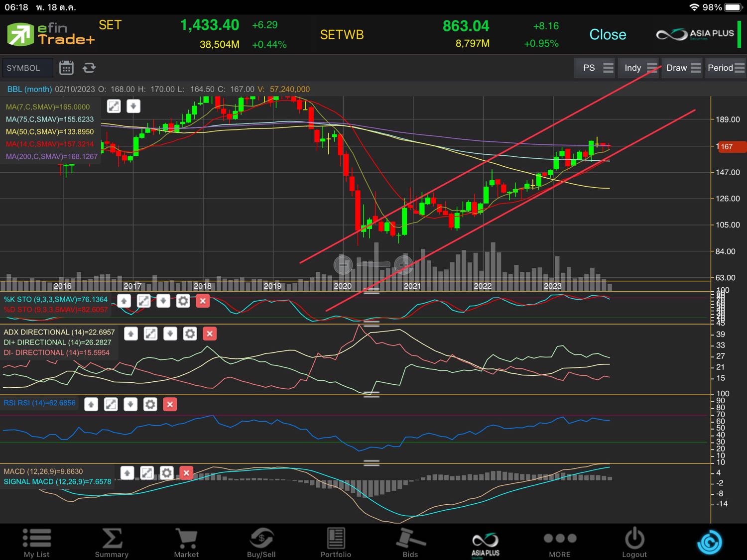Move the STO indicator panel down
This screenshot has width=747, height=560.
coord(163,301)
